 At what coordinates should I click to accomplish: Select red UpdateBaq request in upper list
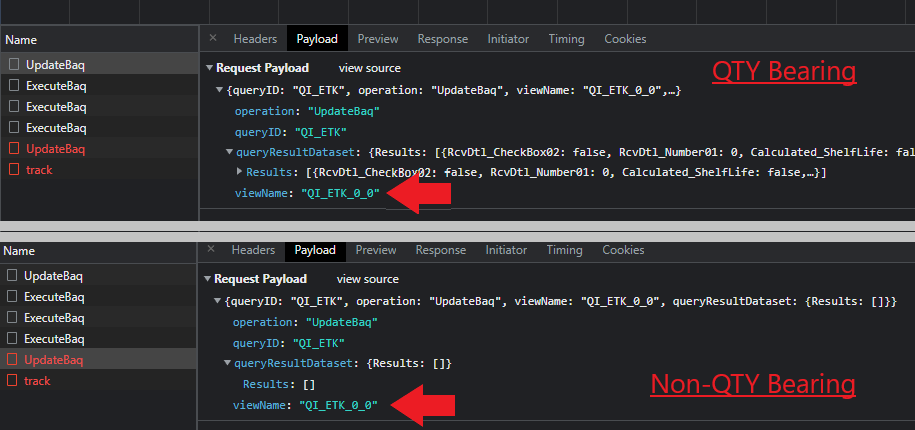[x=55, y=149]
